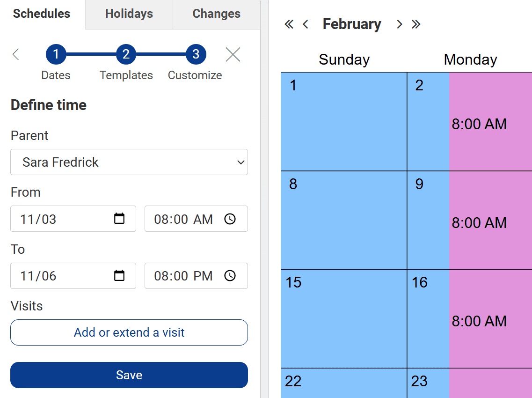The height and width of the screenshot is (398, 532).
Task: Select the Schedules tab
Action: click(42, 14)
